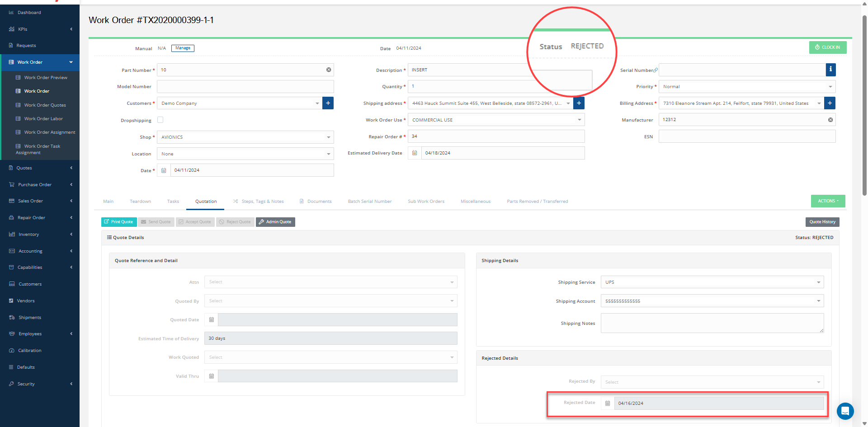The width and height of the screenshot is (868, 427).
Task: Clear the Manufacturer field using X icon
Action: [830, 120]
